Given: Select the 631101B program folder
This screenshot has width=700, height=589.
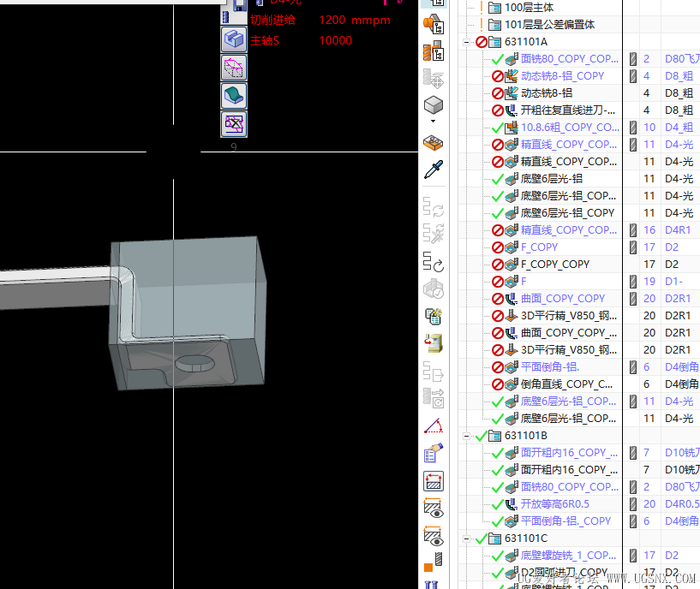Looking at the screenshot, I should pos(526,436).
